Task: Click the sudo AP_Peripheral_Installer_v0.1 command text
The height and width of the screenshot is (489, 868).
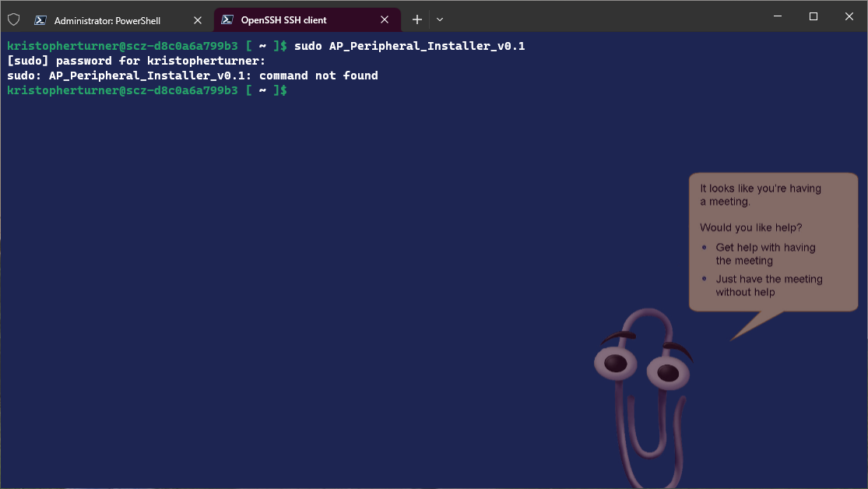Action: [409, 47]
